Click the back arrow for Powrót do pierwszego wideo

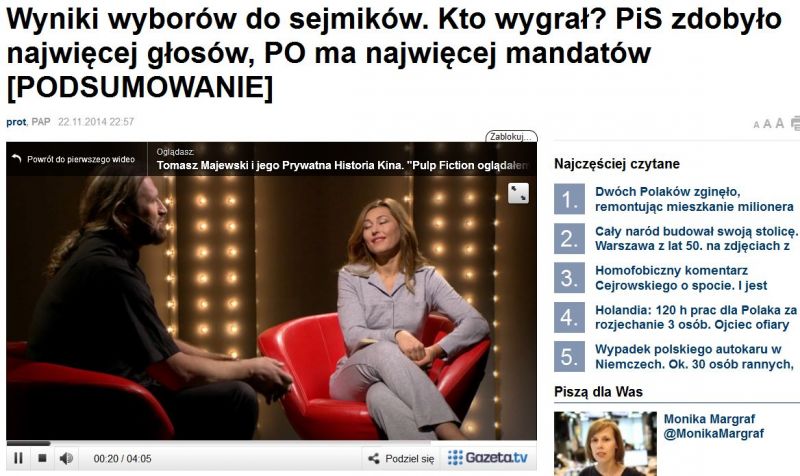tap(17, 159)
